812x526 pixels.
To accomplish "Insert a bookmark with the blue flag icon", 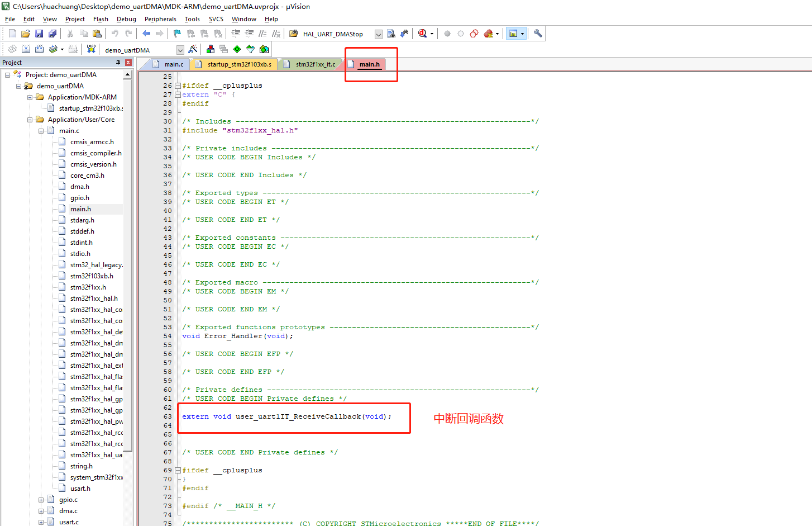I will (x=176, y=34).
